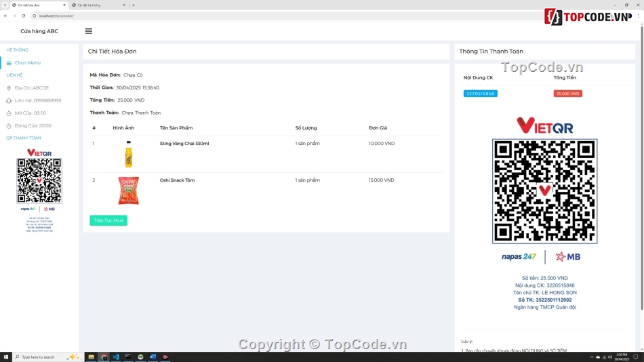
Task: Show hidden system tray icons
Action: 592,357
